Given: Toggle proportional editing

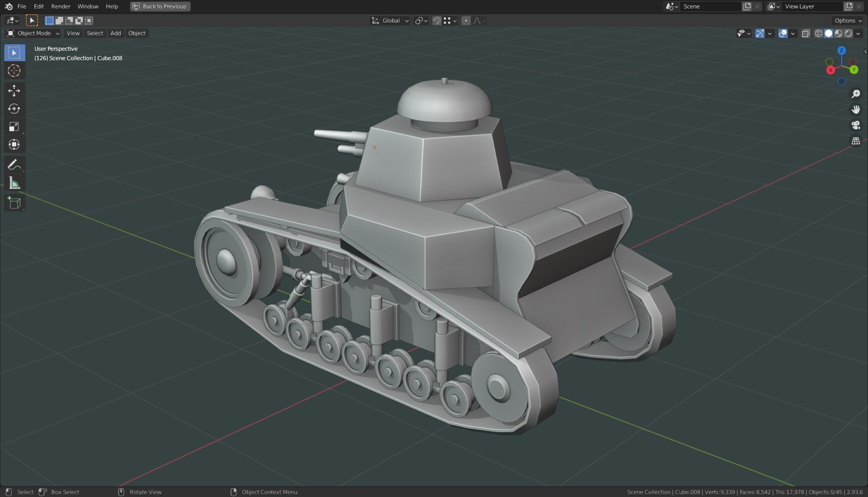Looking at the screenshot, I should pyautogui.click(x=466, y=20).
